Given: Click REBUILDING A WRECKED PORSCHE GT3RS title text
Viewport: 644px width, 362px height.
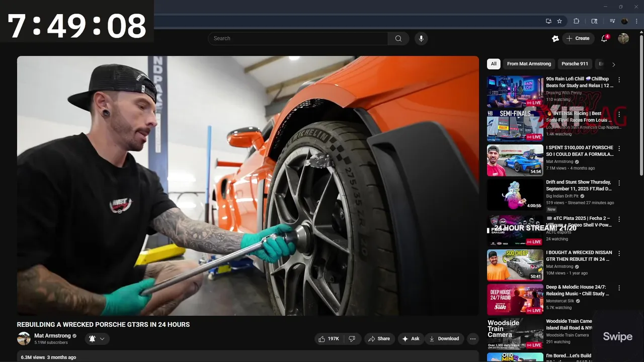Looking at the screenshot, I should click(103, 325).
